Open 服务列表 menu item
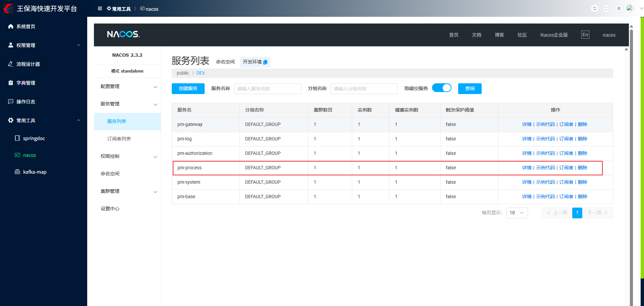 click(x=127, y=121)
